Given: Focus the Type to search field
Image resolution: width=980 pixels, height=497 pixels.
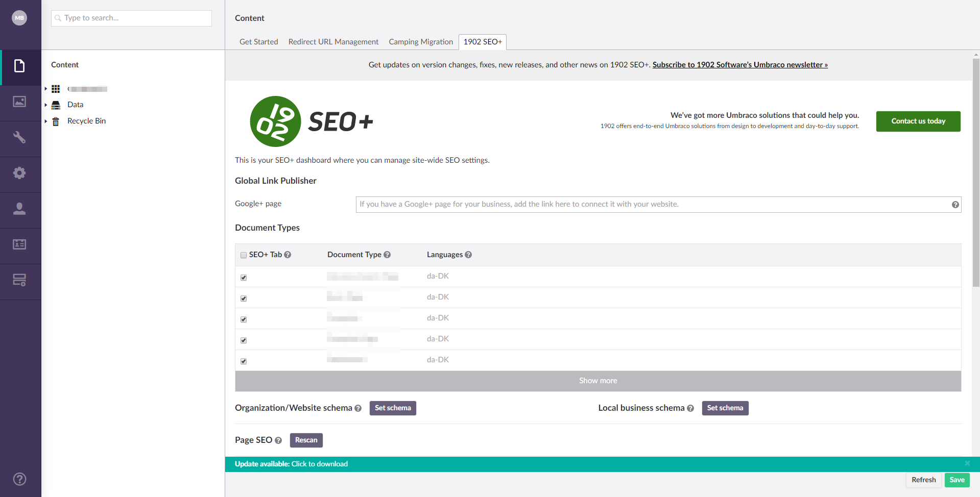Looking at the screenshot, I should (131, 18).
